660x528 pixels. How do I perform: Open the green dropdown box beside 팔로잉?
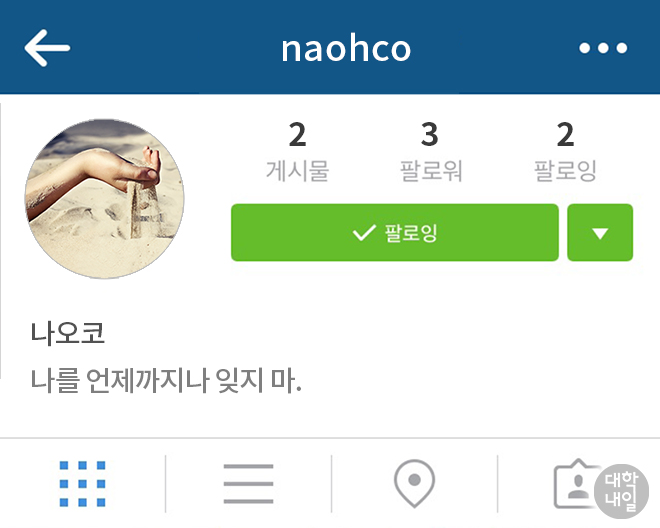(x=600, y=232)
